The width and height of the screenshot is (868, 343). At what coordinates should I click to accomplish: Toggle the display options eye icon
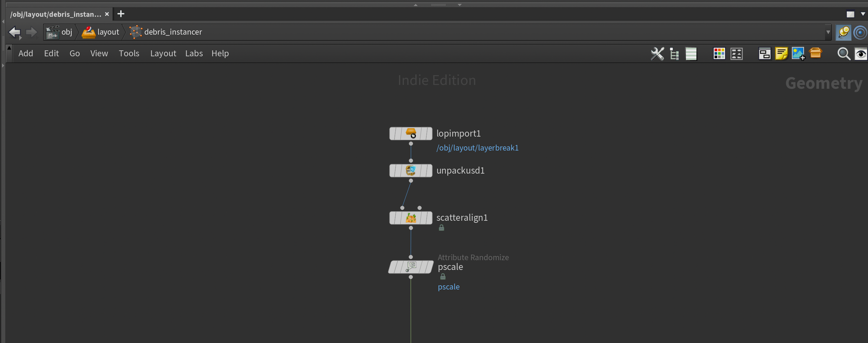pyautogui.click(x=861, y=54)
